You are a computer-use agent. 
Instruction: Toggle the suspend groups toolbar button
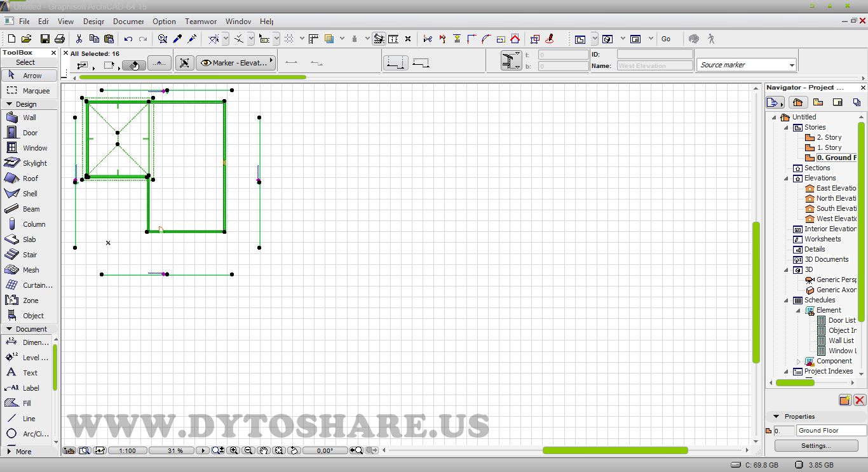coord(379,39)
